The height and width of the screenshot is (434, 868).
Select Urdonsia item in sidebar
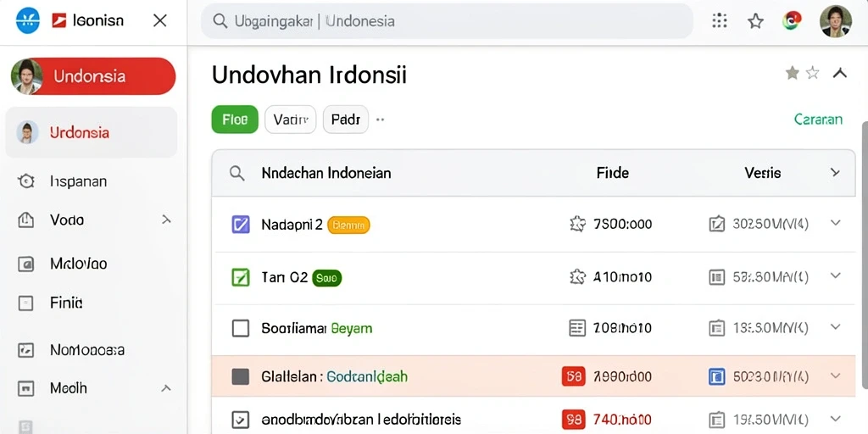92,132
